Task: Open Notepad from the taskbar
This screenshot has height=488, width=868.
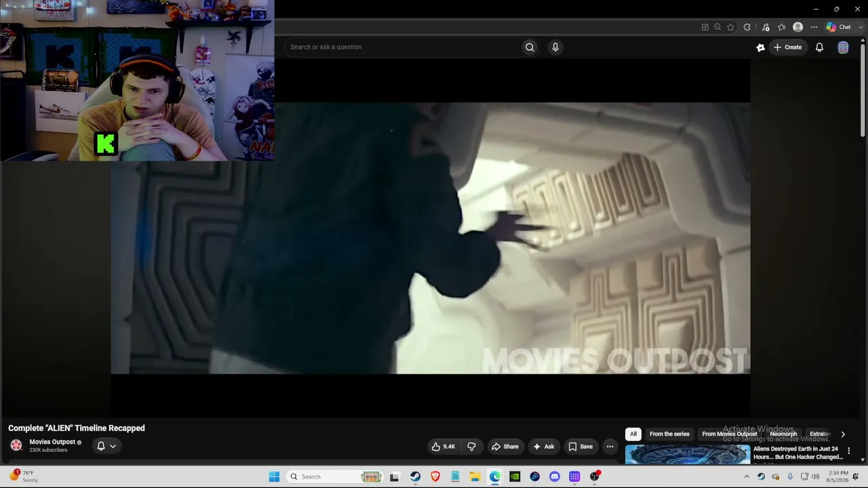Action: 455,476
